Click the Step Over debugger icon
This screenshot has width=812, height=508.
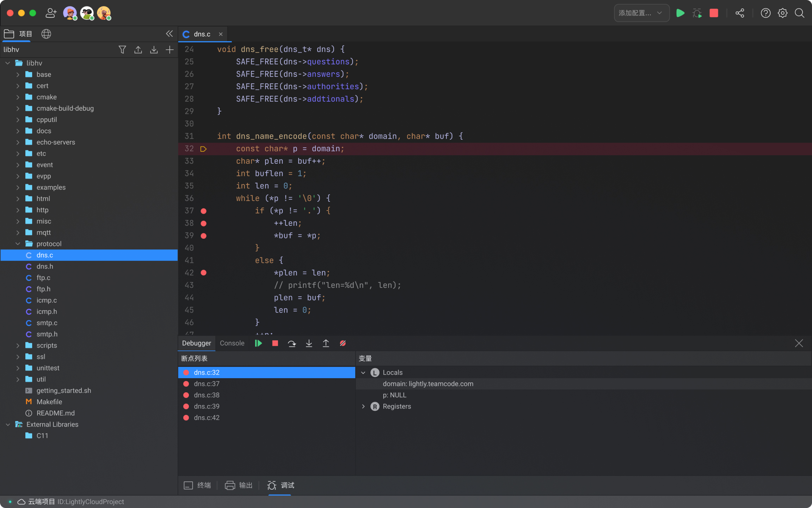point(292,343)
